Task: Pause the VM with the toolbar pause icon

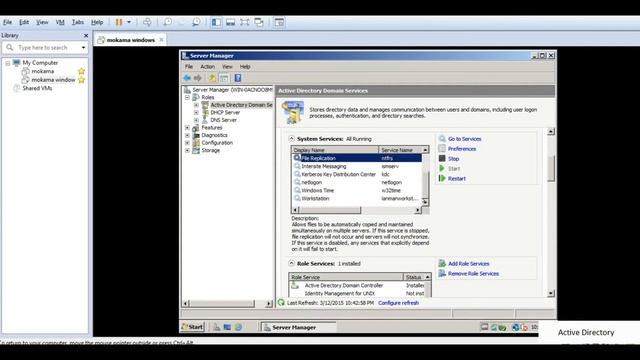Action: [x=119, y=22]
